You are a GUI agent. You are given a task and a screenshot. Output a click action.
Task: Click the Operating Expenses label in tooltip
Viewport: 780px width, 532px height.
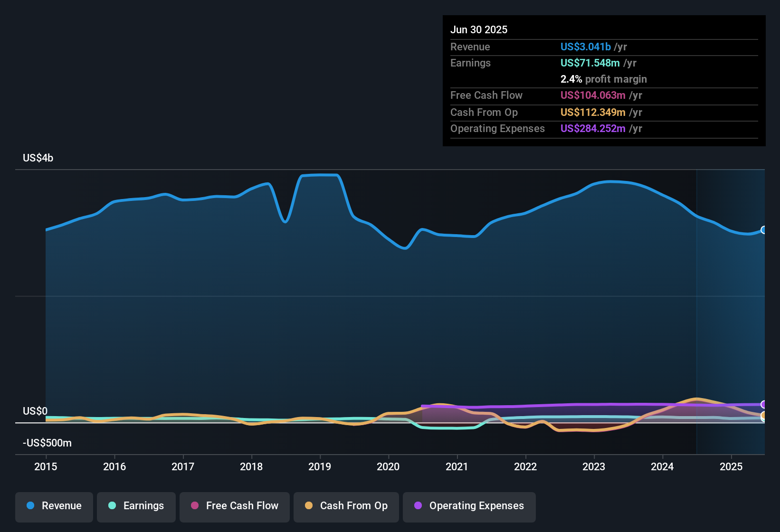click(497, 128)
